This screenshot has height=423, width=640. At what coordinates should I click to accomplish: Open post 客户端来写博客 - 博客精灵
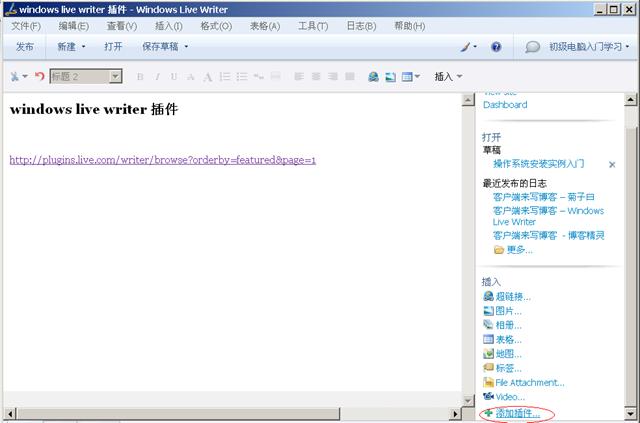[x=548, y=235]
